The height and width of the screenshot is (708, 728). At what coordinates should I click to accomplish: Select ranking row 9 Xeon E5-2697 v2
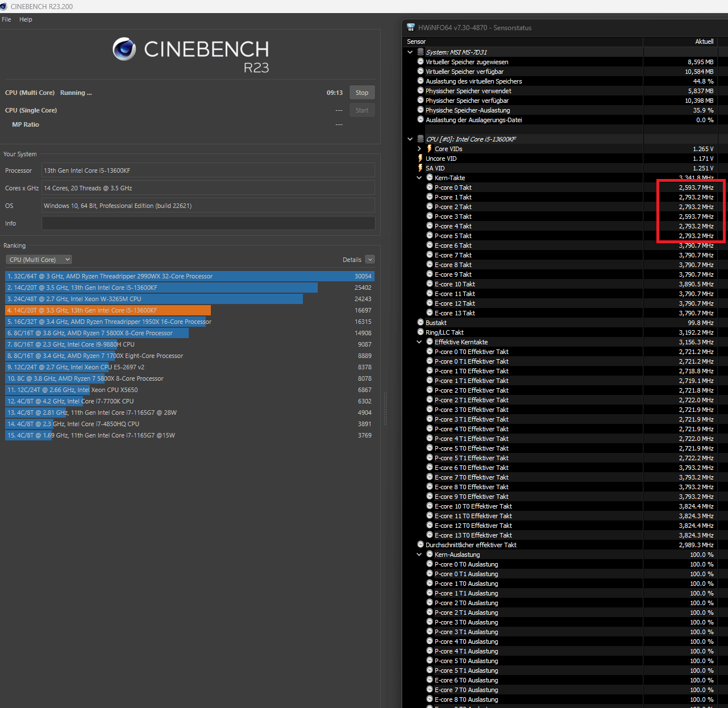coord(190,367)
